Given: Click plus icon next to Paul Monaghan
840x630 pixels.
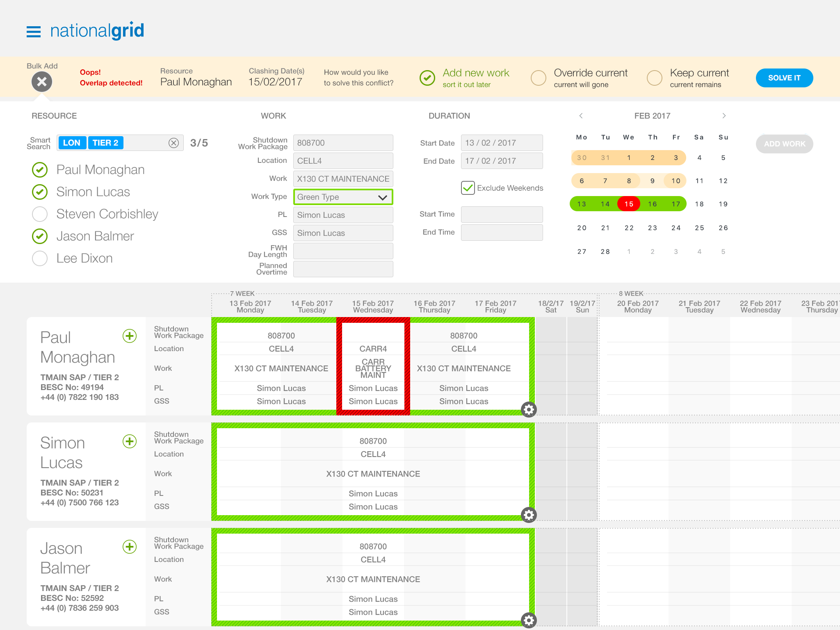Looking at the screenshot, I should 130,336.
